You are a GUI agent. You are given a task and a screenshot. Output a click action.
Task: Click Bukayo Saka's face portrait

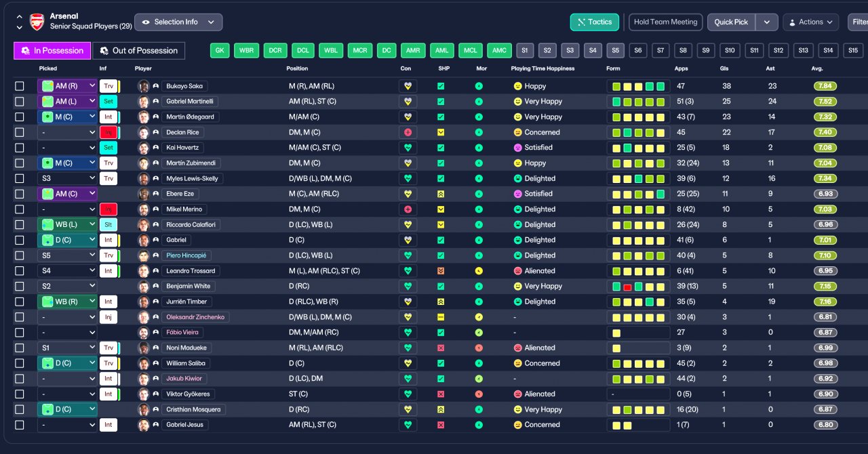(143, 86)
